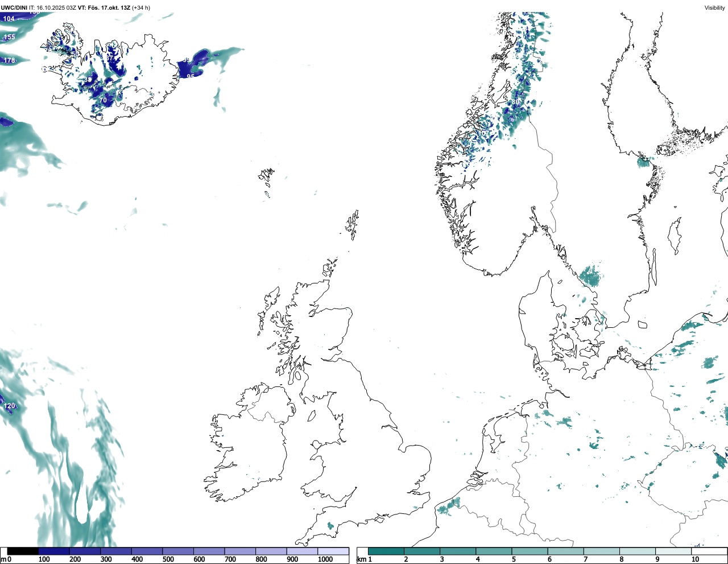Click the 'UWC/DINI' header text
728x564 pixels.
14,8
